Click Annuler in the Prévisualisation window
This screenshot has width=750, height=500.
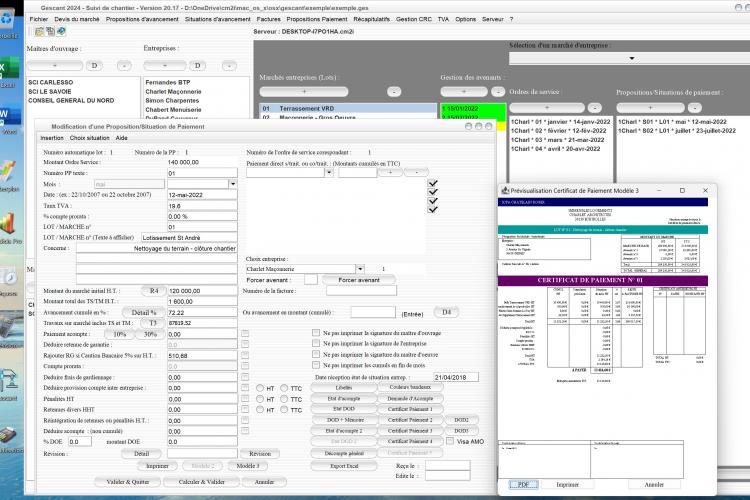(x=654, y=485)
